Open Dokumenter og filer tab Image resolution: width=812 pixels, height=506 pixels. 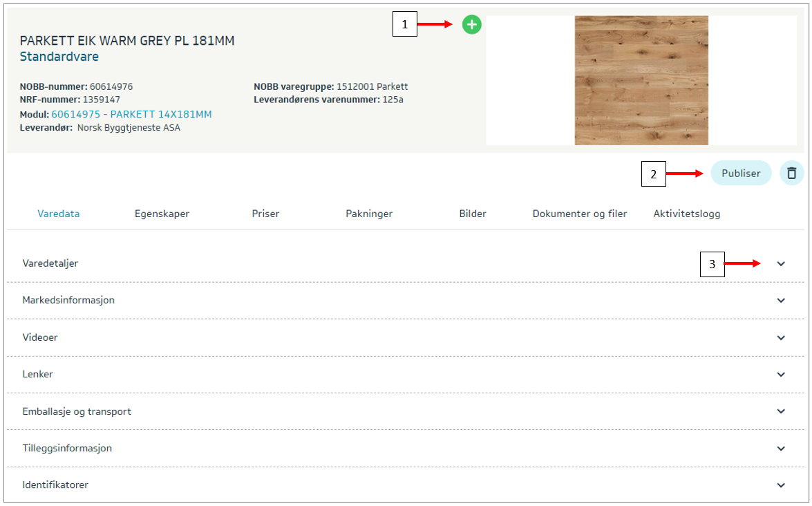click(x=579, y=214)
